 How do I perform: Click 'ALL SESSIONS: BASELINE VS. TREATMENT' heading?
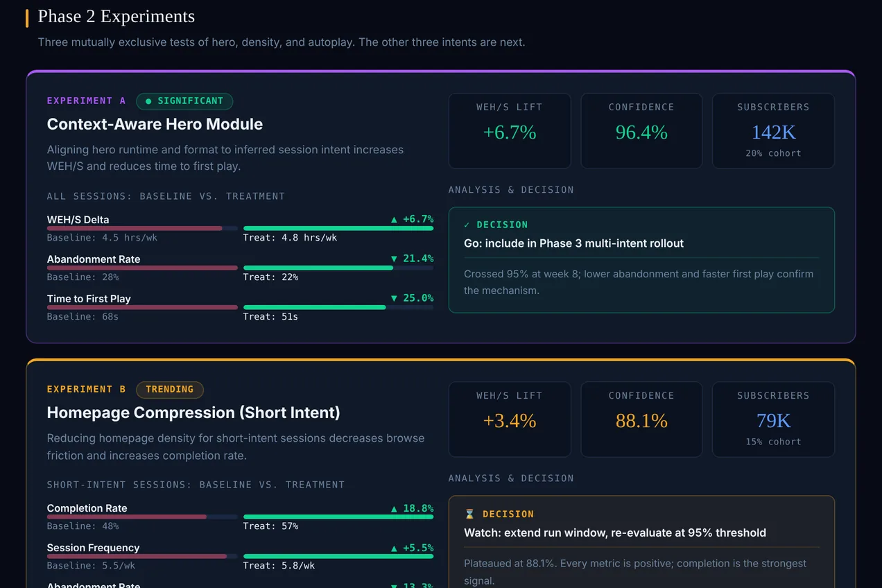click(166, 196)
